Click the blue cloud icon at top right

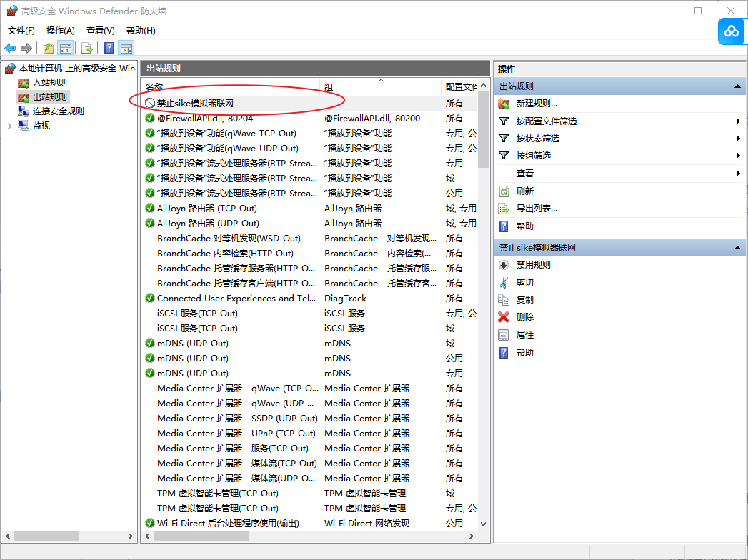tap(732, 31)
